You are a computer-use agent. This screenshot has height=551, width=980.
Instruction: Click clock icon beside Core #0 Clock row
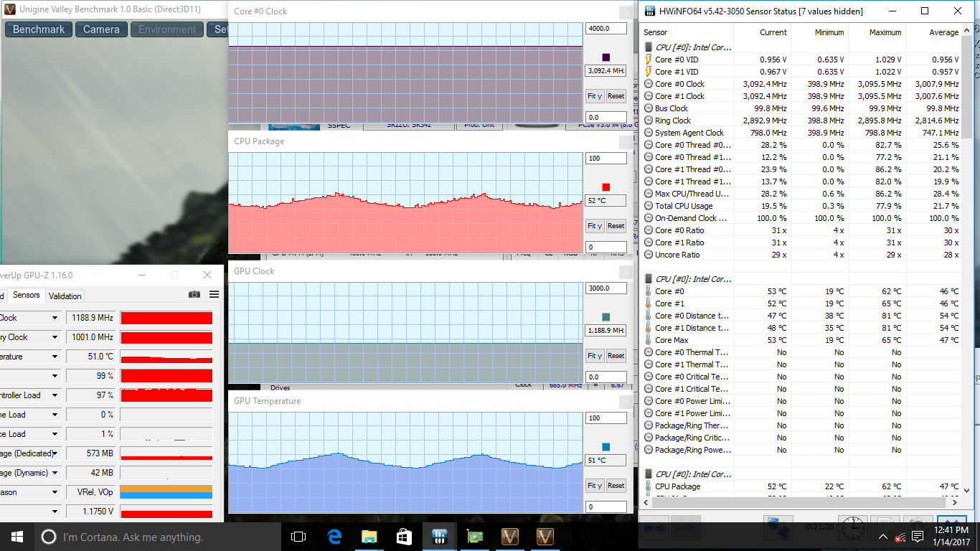click(x=649, y=84)
